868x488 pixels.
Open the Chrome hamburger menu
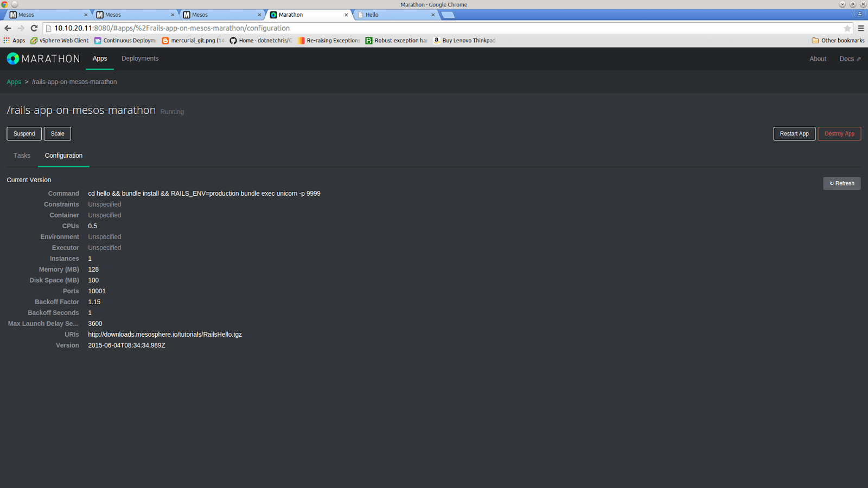click(x=860, y=28)
